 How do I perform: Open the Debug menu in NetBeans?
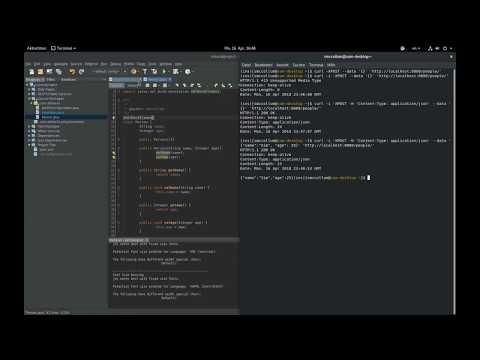[x=115, y=64]
